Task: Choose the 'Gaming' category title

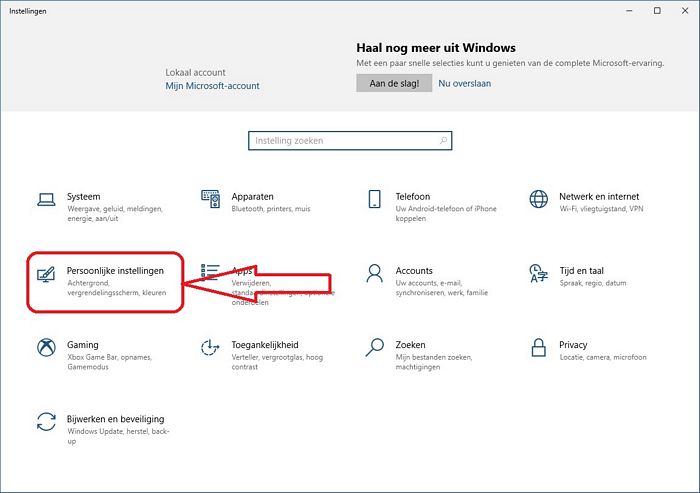Action: (83, 345)
